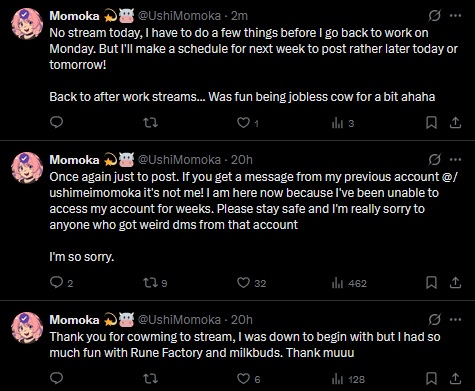View analytics showing 462 views

coord(349,283)
